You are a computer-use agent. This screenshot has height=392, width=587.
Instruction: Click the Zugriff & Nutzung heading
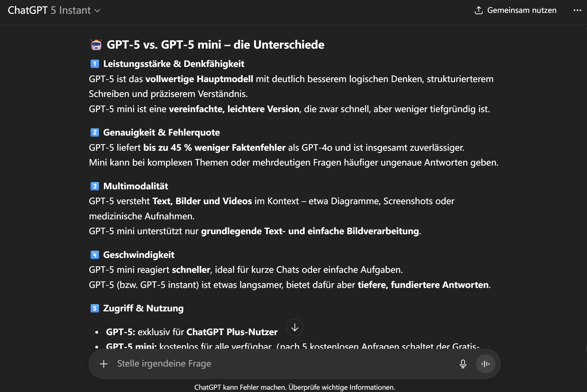tap(143, 308)
